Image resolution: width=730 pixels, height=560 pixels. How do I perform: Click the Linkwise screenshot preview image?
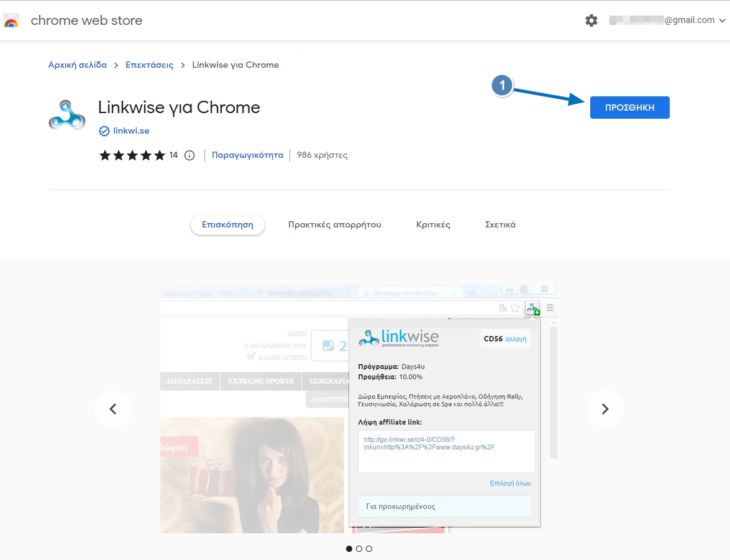tap(358, 409)
